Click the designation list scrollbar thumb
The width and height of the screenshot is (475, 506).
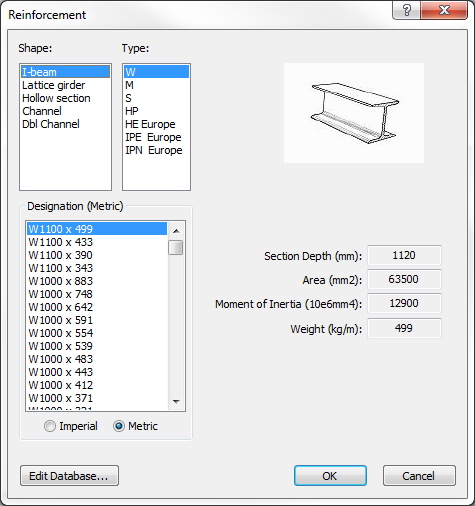[x=176, y=248]
